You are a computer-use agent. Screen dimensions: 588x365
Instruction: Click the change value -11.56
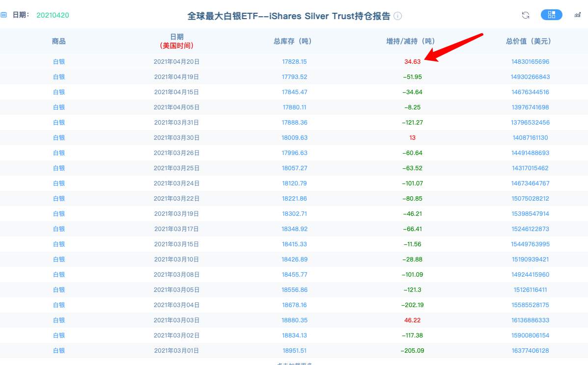click(412, 244)
